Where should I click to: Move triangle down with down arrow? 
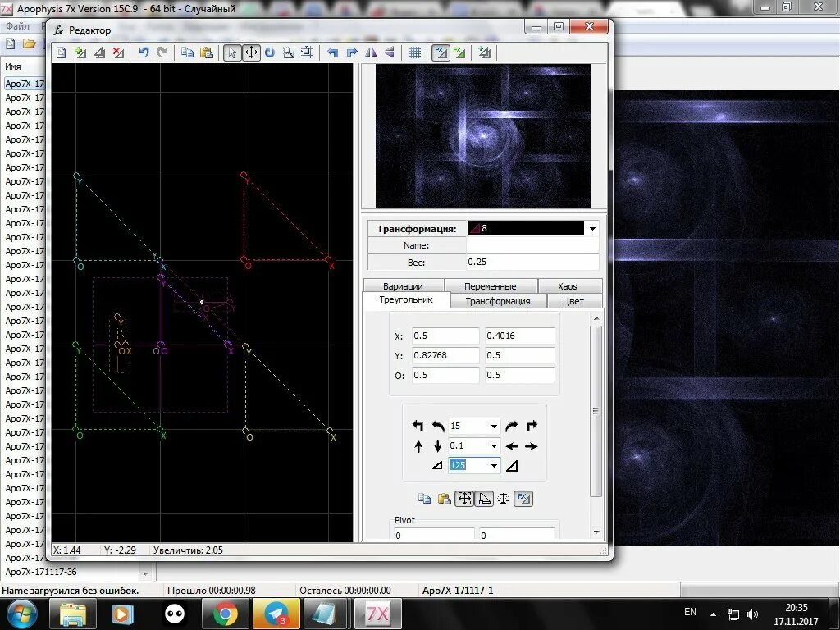pyautogui.click(x=438, y=445)
